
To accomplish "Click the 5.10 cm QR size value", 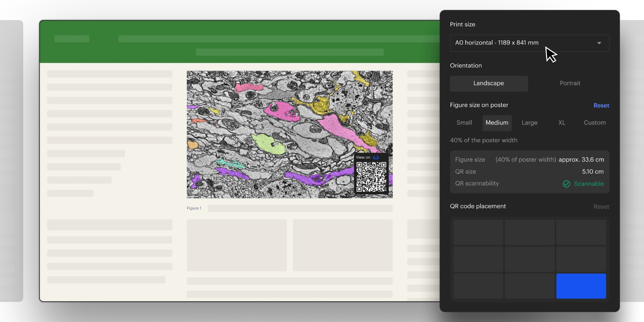I will point(593,172).
